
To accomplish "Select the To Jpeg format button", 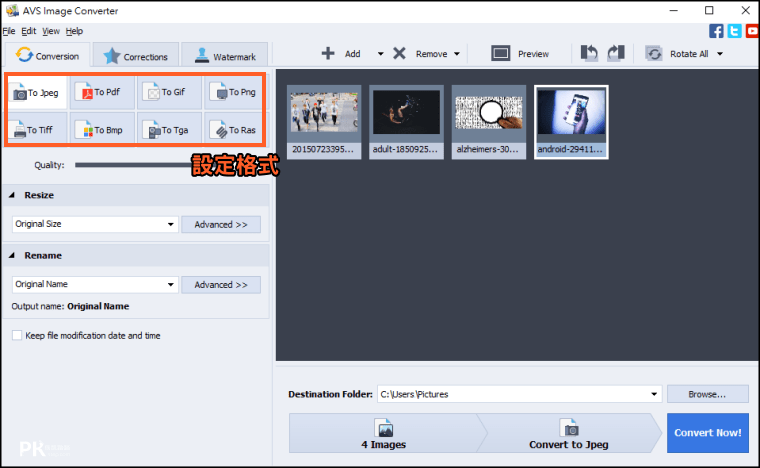I will coord(37,93).
